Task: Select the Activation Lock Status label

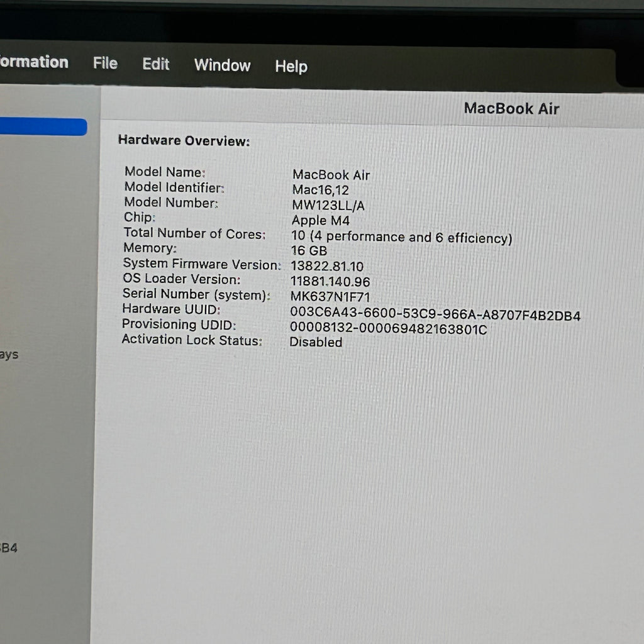Action: click(192, 340)
